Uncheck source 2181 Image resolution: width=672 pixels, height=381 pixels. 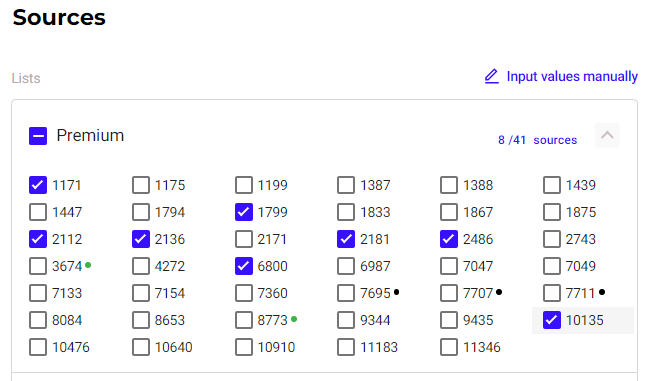(x=346, y=239)
